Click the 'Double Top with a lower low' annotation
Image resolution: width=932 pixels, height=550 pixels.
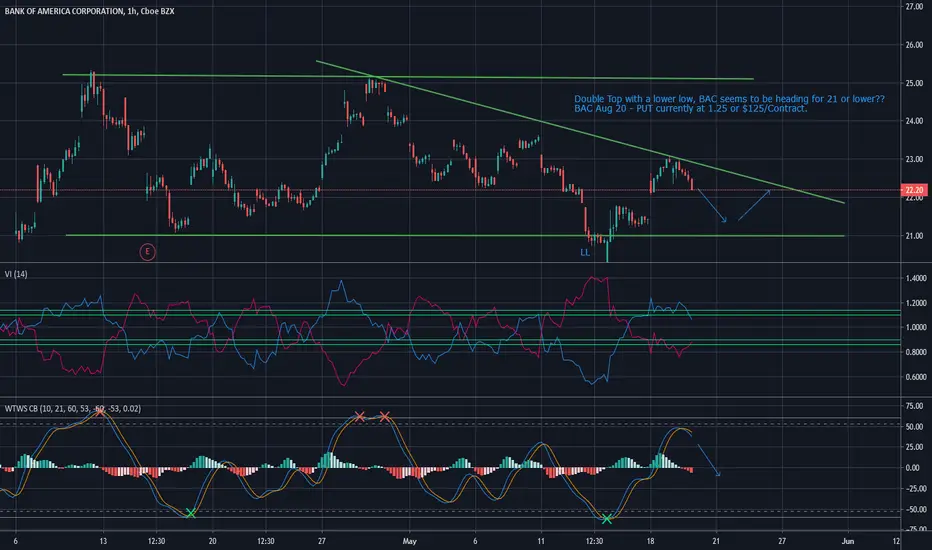pos(729,99)
